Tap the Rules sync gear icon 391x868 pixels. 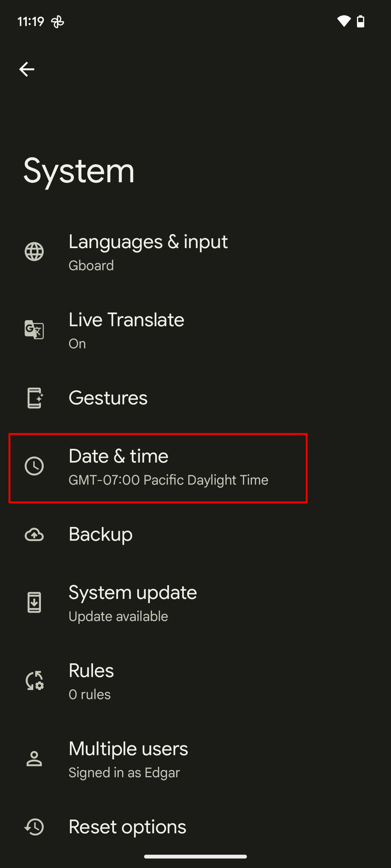[x=34, y=680]
